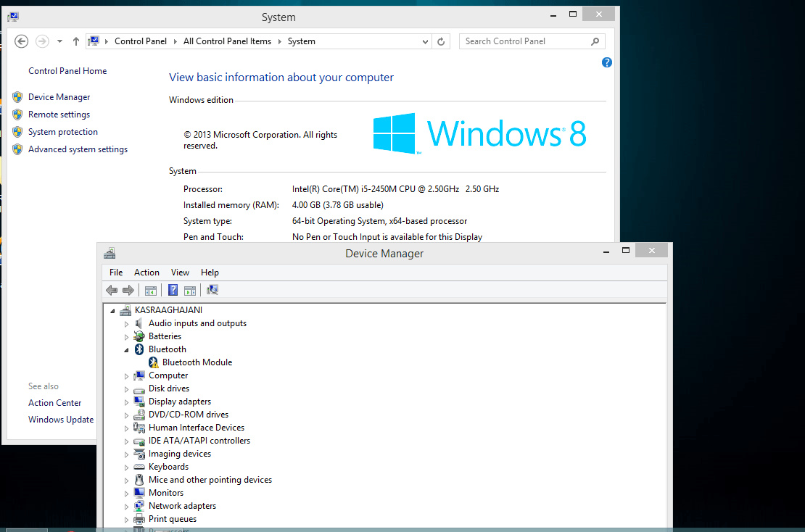Click Show/Hide console tree toolbar icon
The width and height of the screenshot is (805, 532).
point(150,291)
